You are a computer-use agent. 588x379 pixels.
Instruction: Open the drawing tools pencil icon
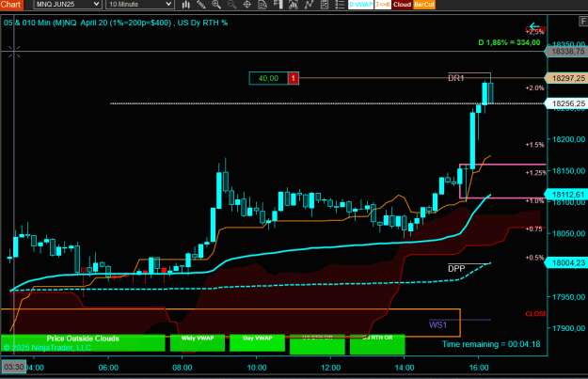pos(201,5)
